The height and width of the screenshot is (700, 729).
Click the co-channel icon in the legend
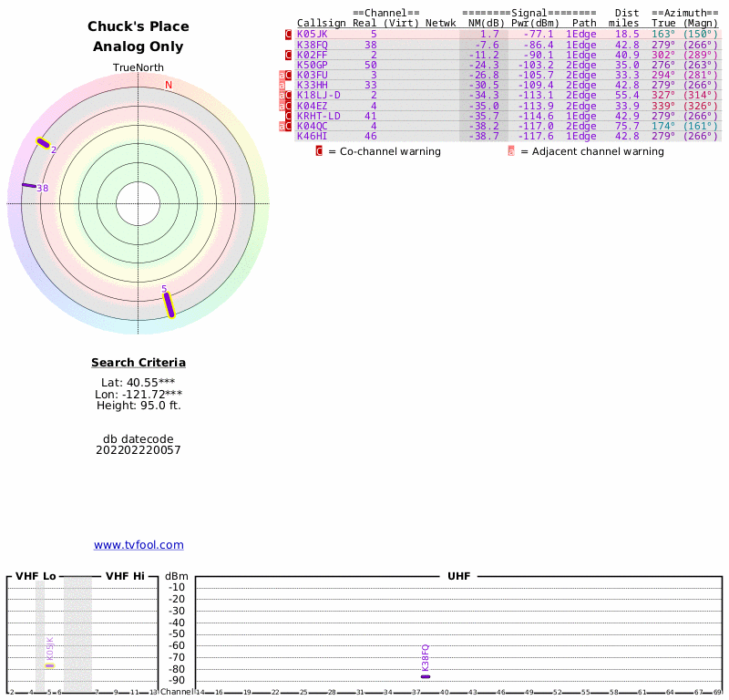coord(319,151)
